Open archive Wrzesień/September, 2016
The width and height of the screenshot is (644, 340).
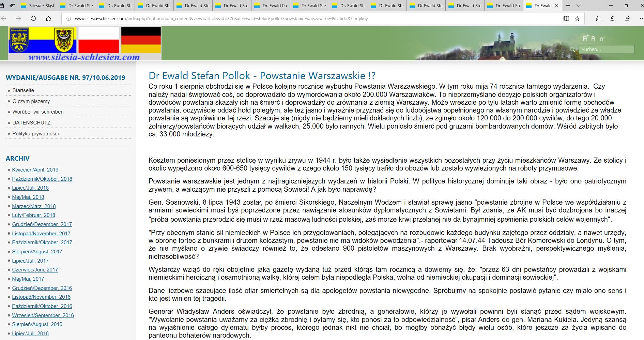43,315
